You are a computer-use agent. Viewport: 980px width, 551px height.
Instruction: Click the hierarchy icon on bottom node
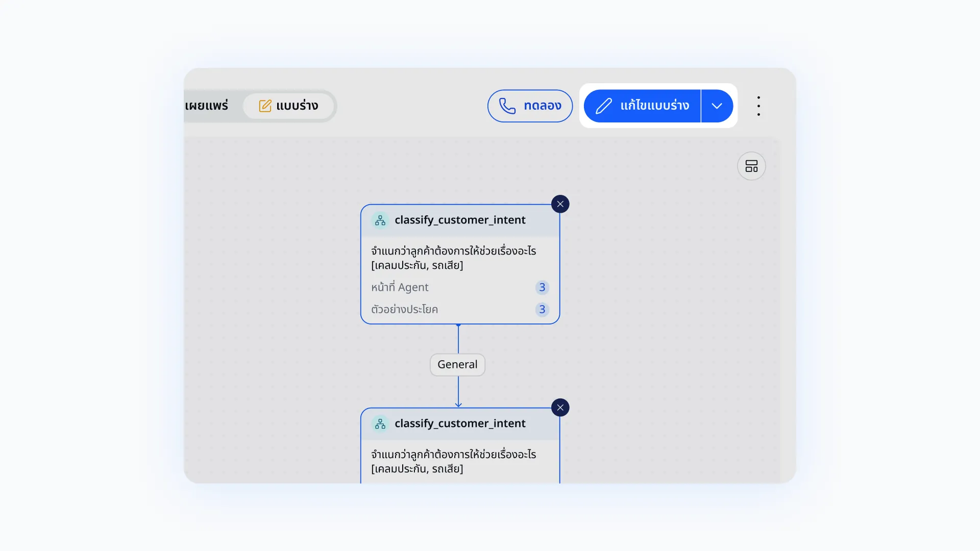pyautogui.click(x=380, y=423)
